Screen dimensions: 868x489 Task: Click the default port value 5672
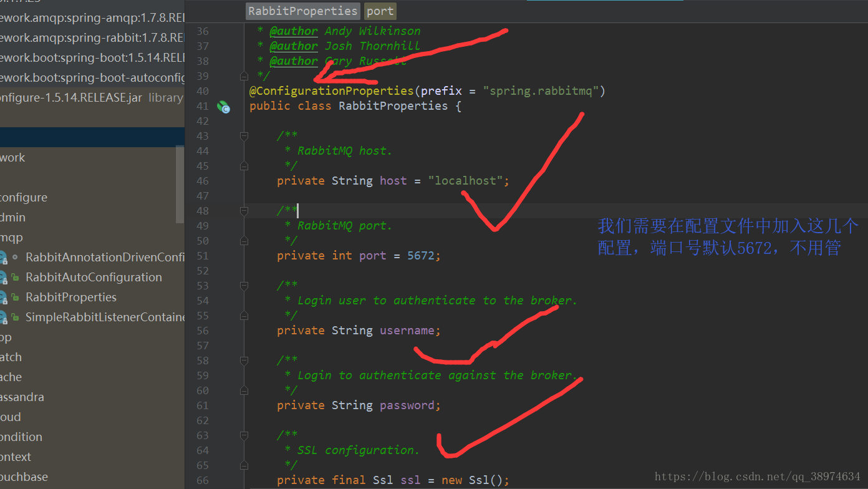421,256
